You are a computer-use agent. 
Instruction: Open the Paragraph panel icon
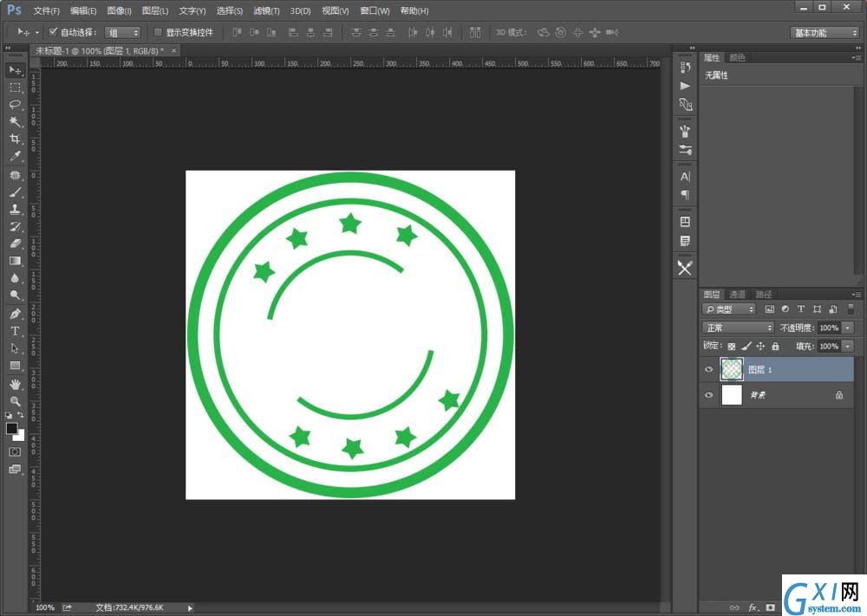685,195
